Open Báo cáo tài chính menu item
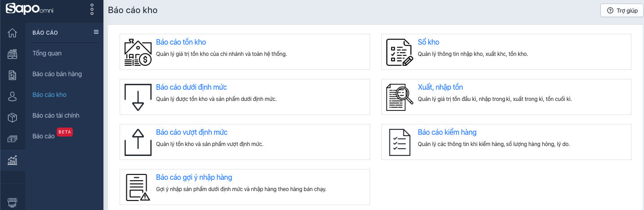 coord(56,115)
